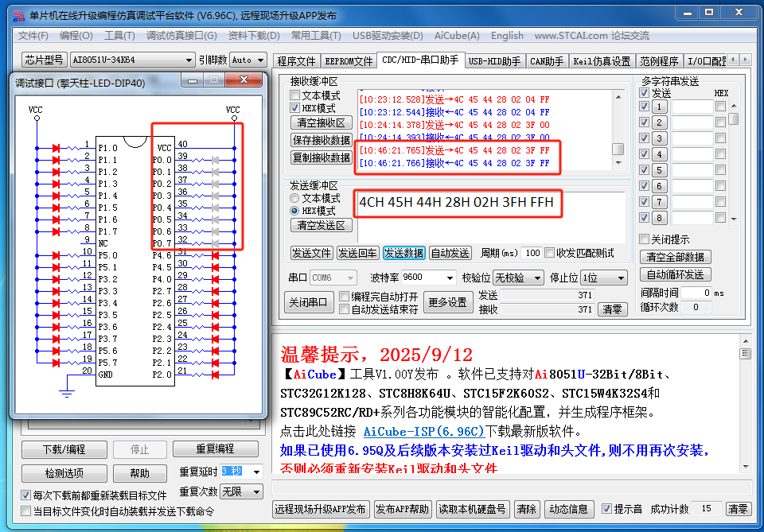
Task: Click the 下载/编程 download button
Action: [x=64, y=449]
